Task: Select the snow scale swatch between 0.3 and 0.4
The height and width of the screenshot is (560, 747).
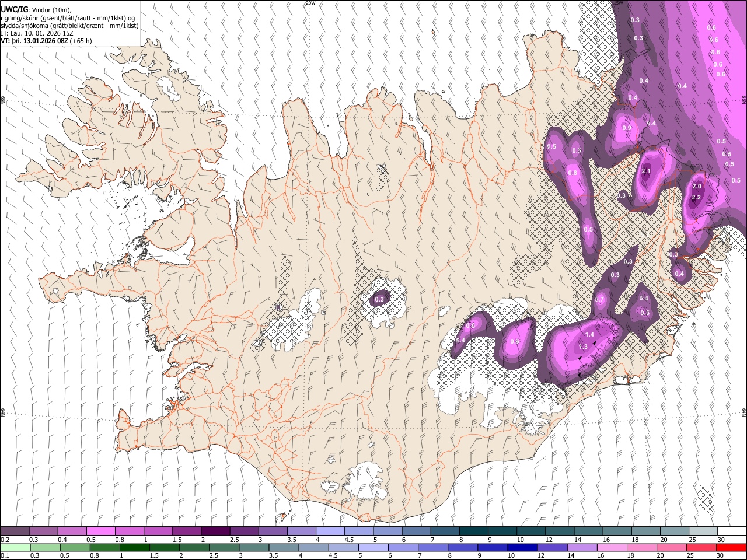Action: coord(43,531)
